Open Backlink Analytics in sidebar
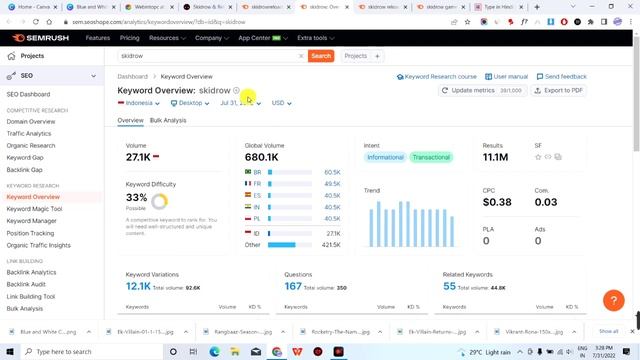This screenshot has width=640, height=360. point(31,273)
